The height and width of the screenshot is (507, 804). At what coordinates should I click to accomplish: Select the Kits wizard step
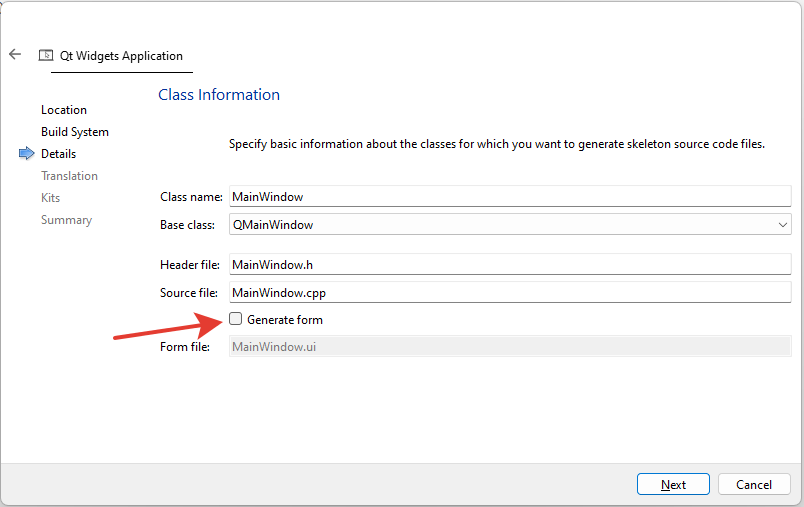point(50,198)
